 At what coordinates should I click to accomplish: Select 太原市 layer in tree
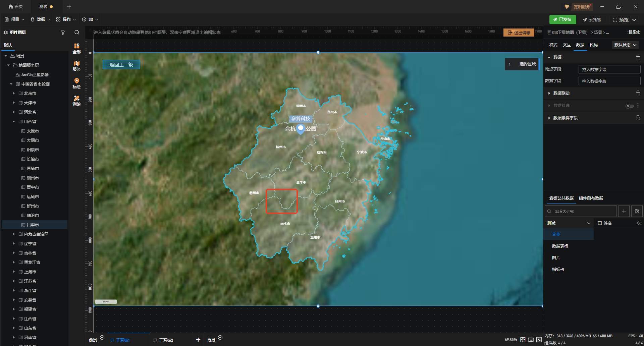coord(33,131)
